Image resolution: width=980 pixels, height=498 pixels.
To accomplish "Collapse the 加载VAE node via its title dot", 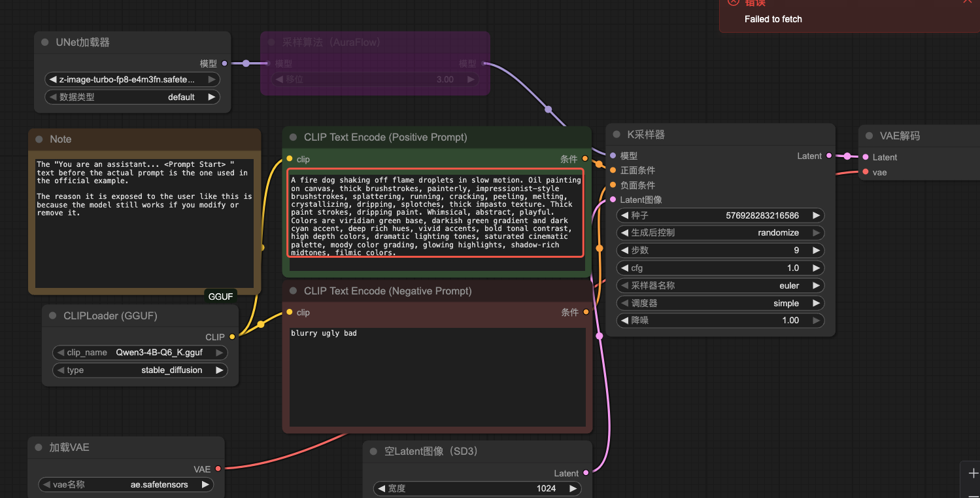I will (x=39, y=448).
